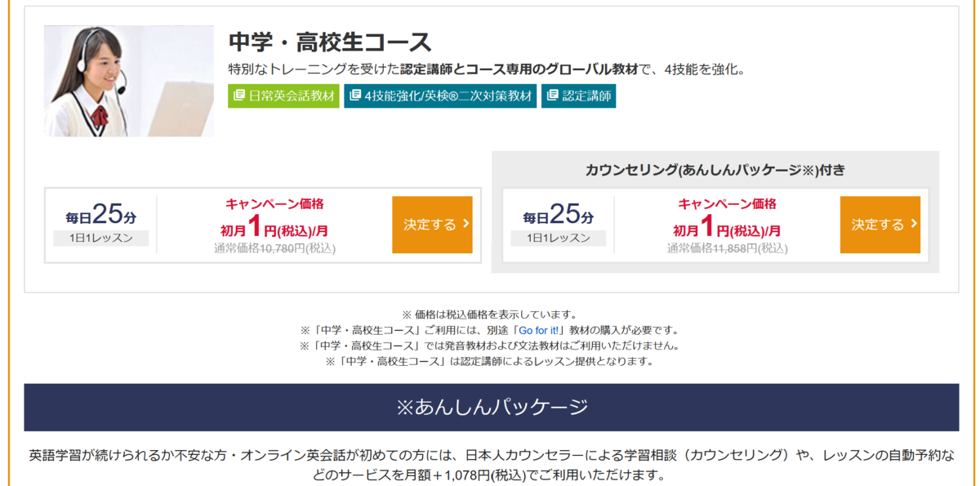This screenshot has height=486, width=980.
Task: Click the 月額+1,078円 paragraph text
Action: pos(492,466)
